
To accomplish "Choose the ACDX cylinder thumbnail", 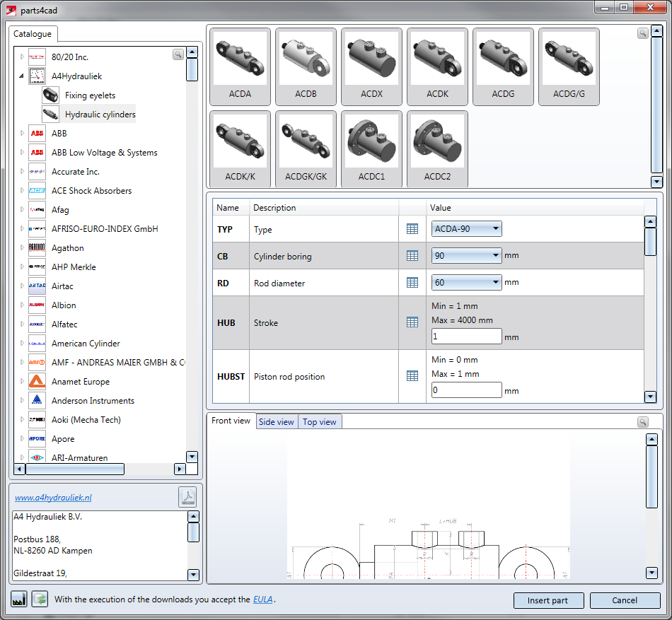I will 371,66.
